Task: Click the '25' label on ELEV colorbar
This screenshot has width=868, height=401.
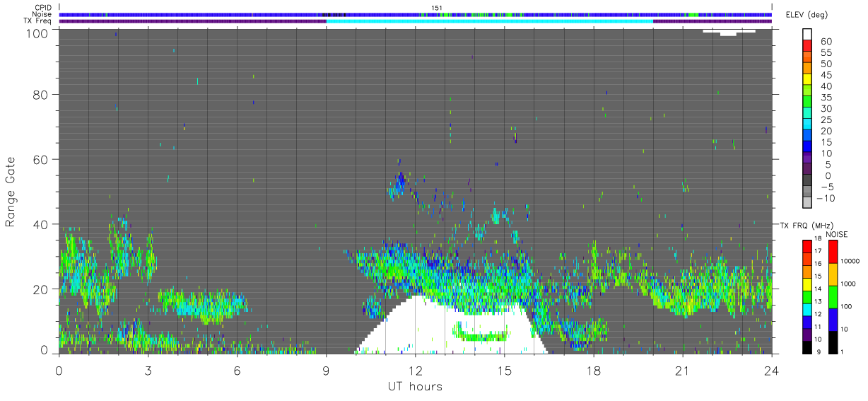Action: [826, 120]
